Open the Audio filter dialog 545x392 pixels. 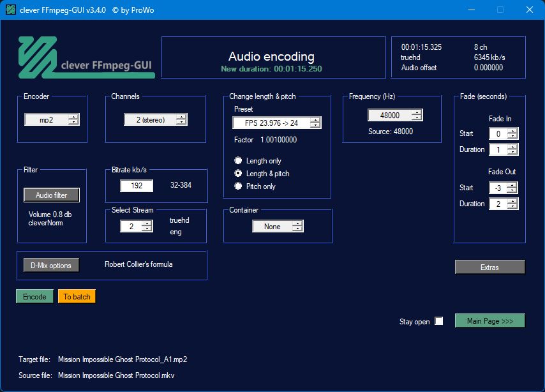(x=52, y=195)
